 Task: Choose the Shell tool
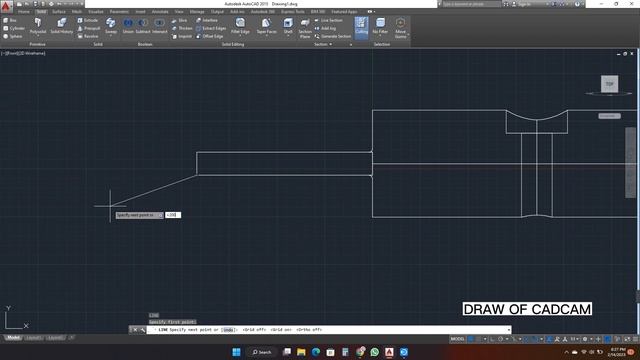coord(288,26)
